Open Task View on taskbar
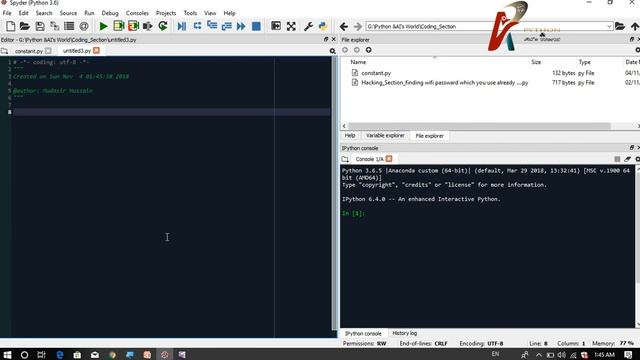Screen dimensions: 640x360 point(41,355)
